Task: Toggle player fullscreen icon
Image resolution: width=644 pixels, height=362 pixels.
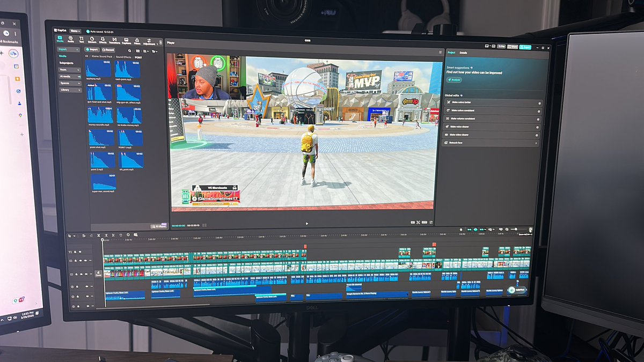Action: (431, 222)
